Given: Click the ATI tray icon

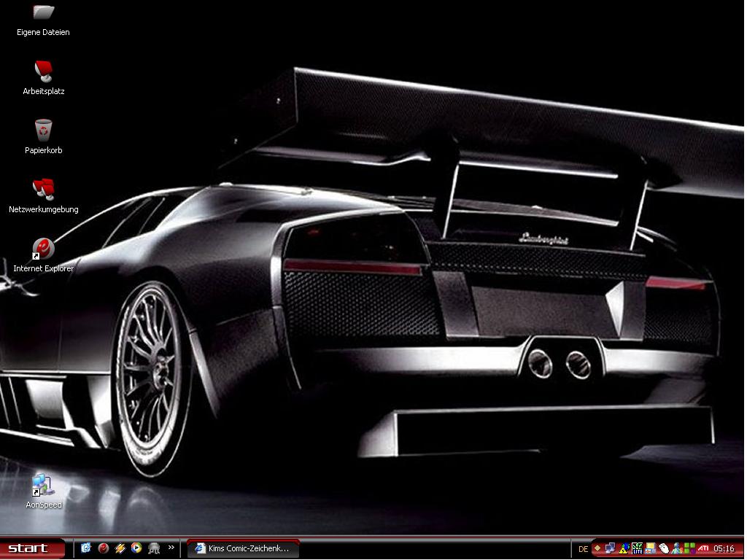Looking at the screenshot, I should [x=704, y=548].
